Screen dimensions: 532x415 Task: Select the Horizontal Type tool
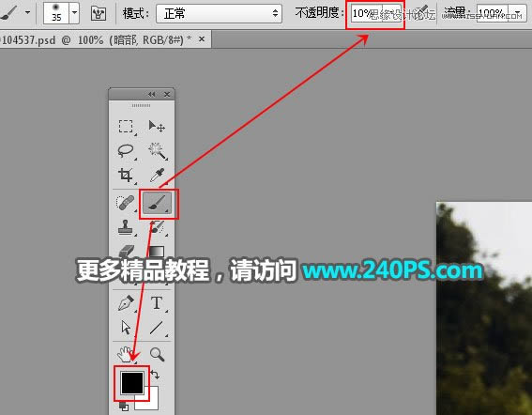pos(157,303)
